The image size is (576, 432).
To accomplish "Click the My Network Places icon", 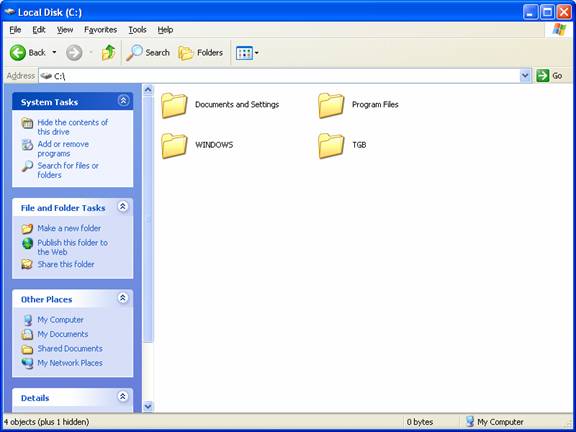I will click(x=27, y=363).
